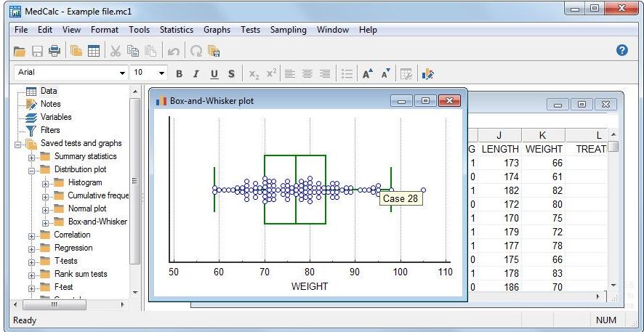Click the Print icon in toolbar
The height and width of the screenshot is (332, 644).
(55, 52)
